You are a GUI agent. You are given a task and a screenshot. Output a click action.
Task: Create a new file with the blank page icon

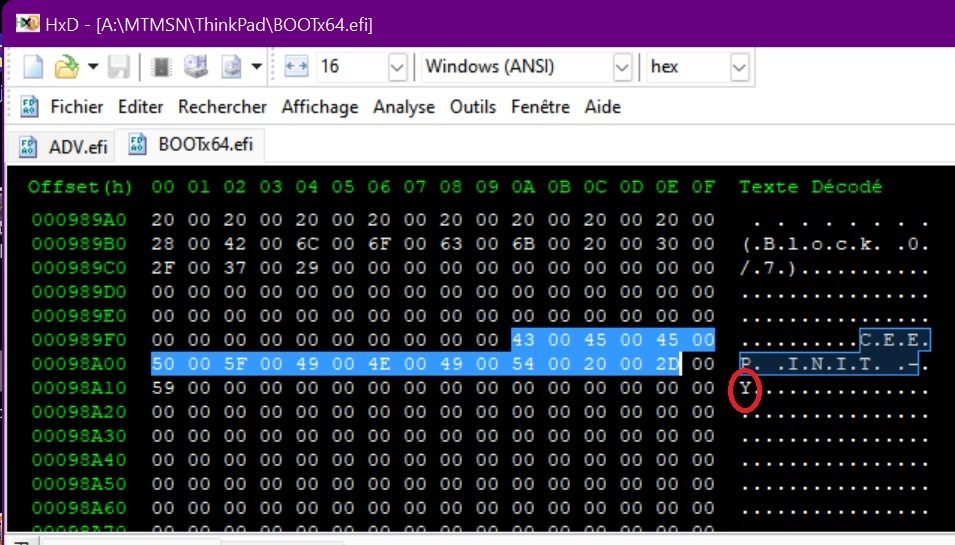click(x=33, y=66)
